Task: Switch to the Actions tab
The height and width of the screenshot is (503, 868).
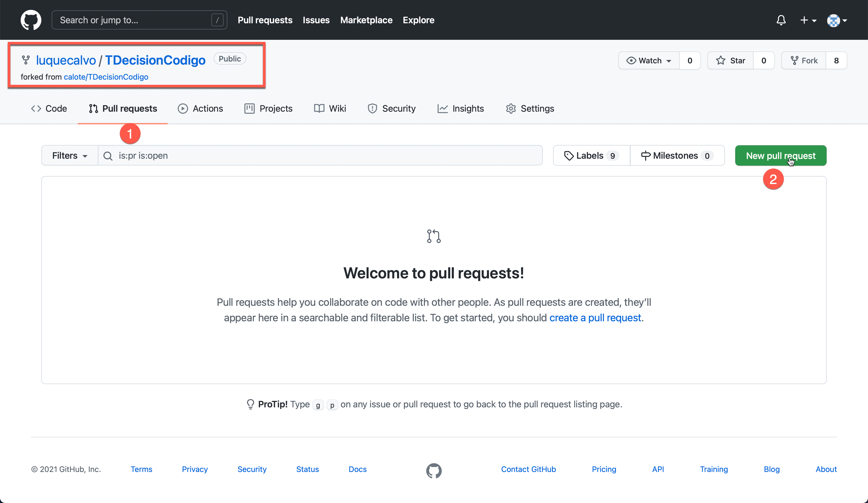Action: (200, 109)
